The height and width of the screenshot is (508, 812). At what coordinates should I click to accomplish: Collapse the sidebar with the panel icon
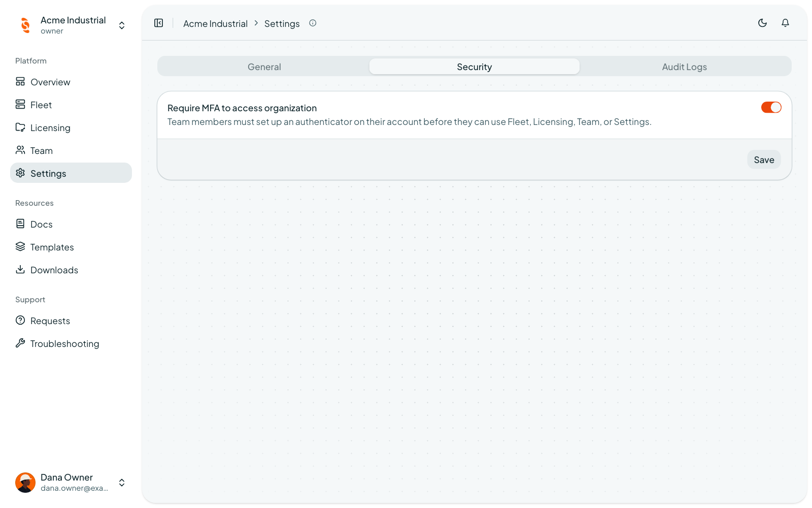point(159,23)
